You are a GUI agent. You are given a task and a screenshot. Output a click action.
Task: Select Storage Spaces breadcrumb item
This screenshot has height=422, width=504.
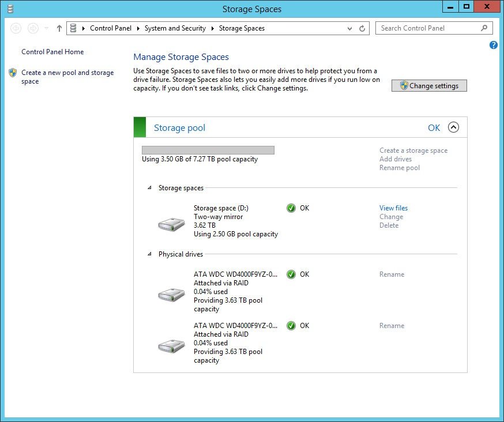[242, 28]
